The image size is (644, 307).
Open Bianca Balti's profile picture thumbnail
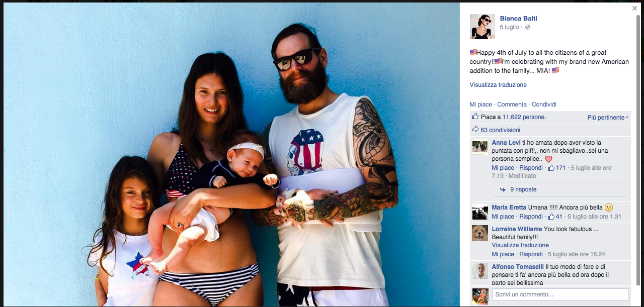coord(482,27)
